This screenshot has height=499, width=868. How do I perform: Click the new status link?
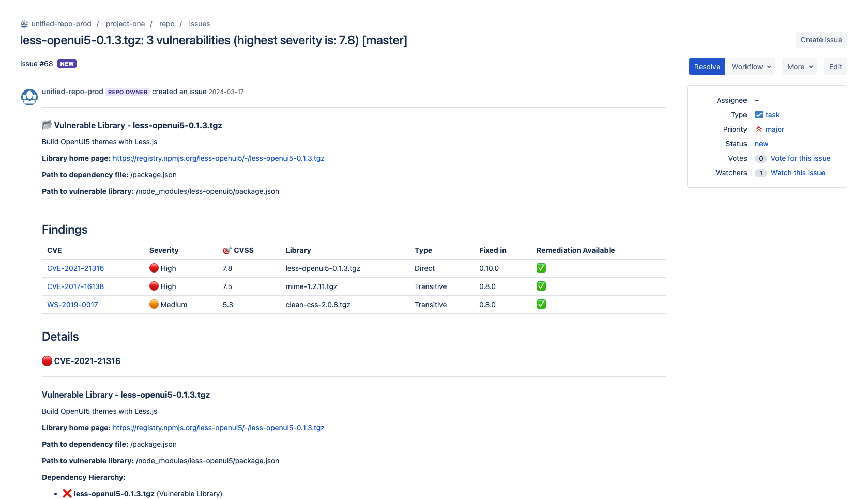pos(762,144)
